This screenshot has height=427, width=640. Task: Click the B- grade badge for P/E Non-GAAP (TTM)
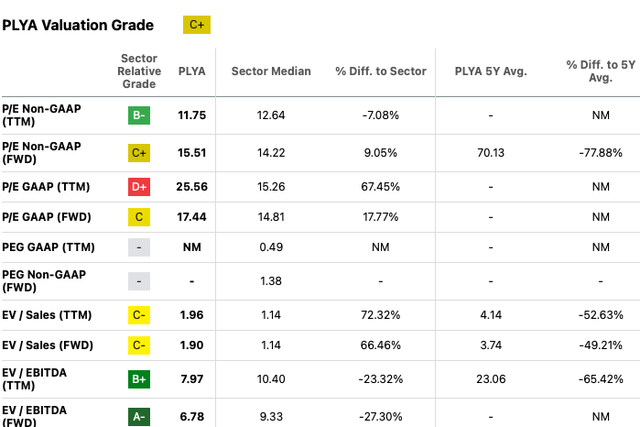pyautogui.click(x=139, y=116)
